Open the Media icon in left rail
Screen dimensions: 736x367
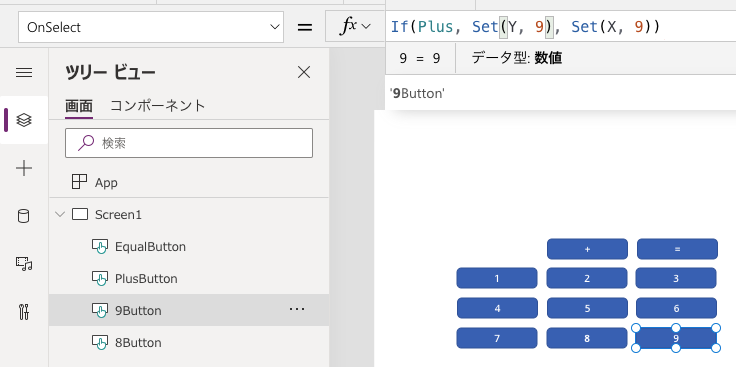click(24, 264)
